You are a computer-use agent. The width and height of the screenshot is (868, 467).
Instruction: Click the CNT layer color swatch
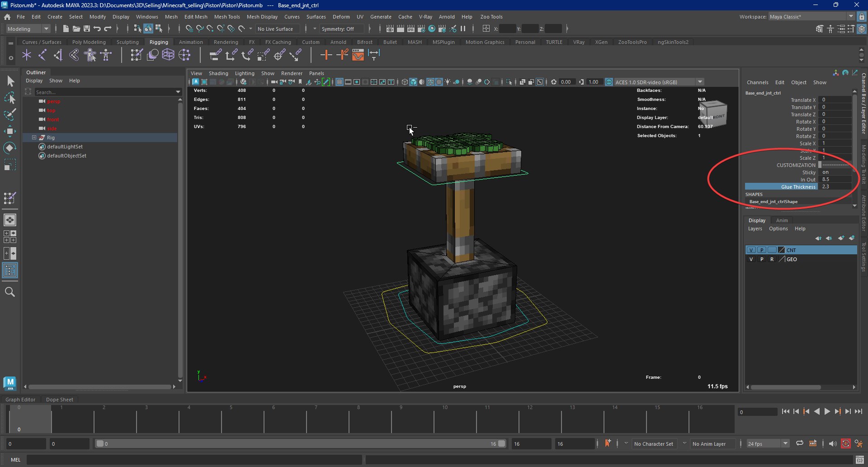click(x=781, y=250)
